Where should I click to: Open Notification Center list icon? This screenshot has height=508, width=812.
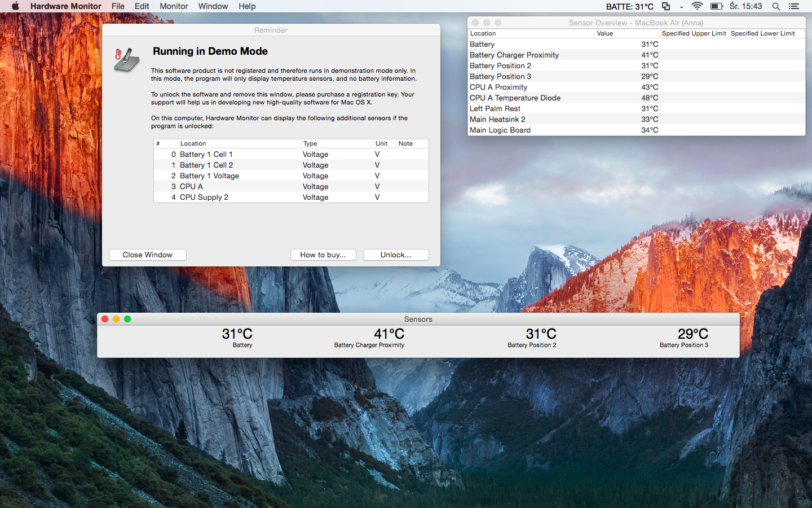(794, 6)
